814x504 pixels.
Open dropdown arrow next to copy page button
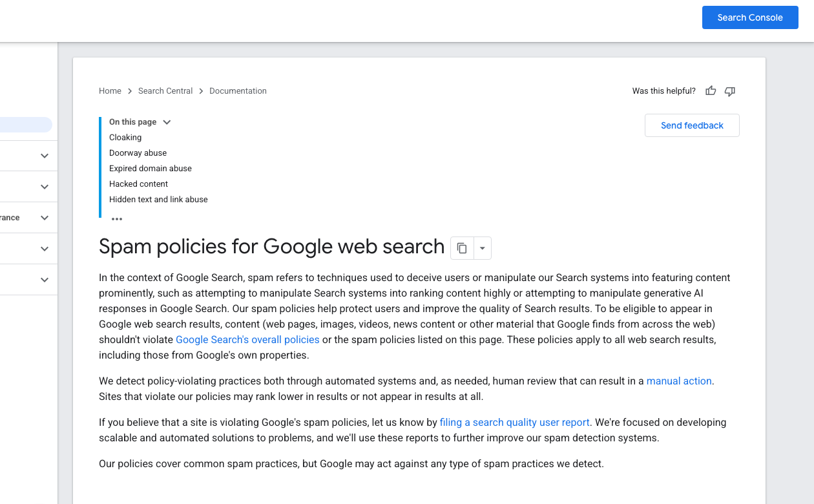point(483,248)
